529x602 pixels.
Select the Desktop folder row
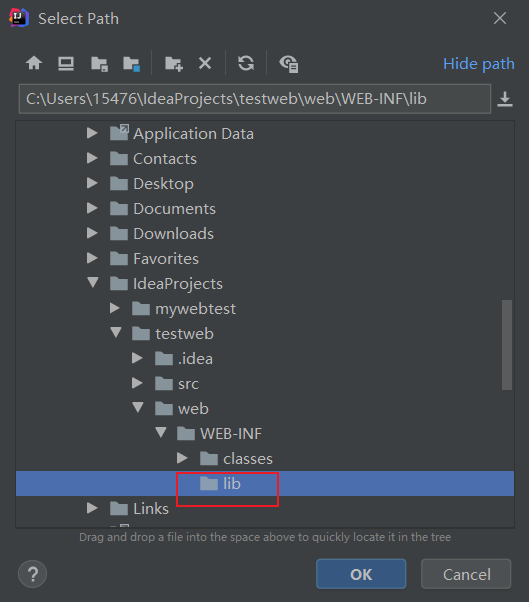point(265,184)
